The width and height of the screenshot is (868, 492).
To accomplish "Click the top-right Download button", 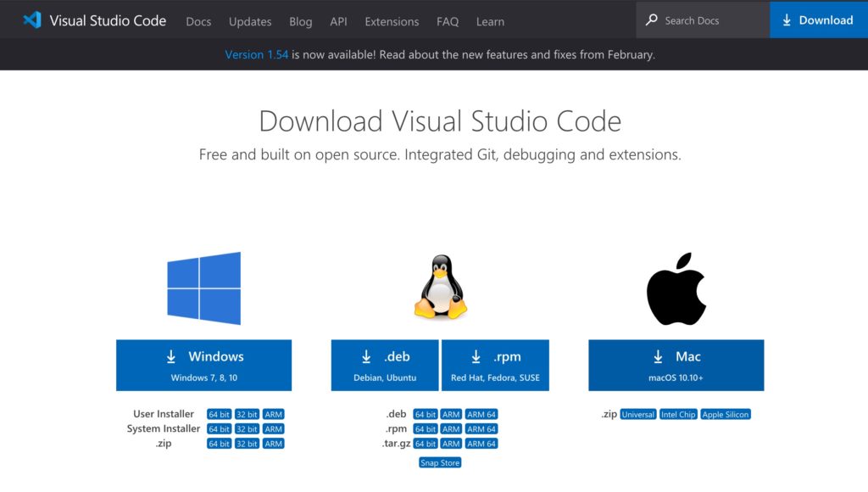I will [818, 20].
